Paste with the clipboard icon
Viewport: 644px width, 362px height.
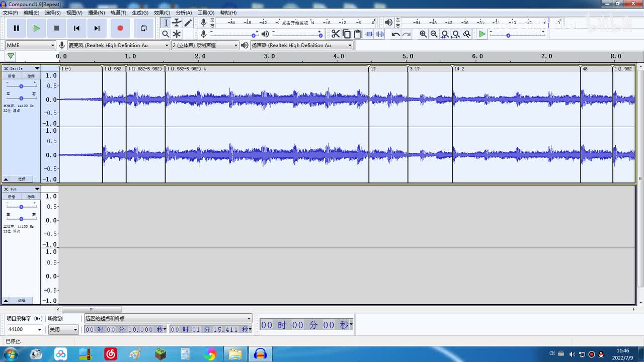[358, 34]
